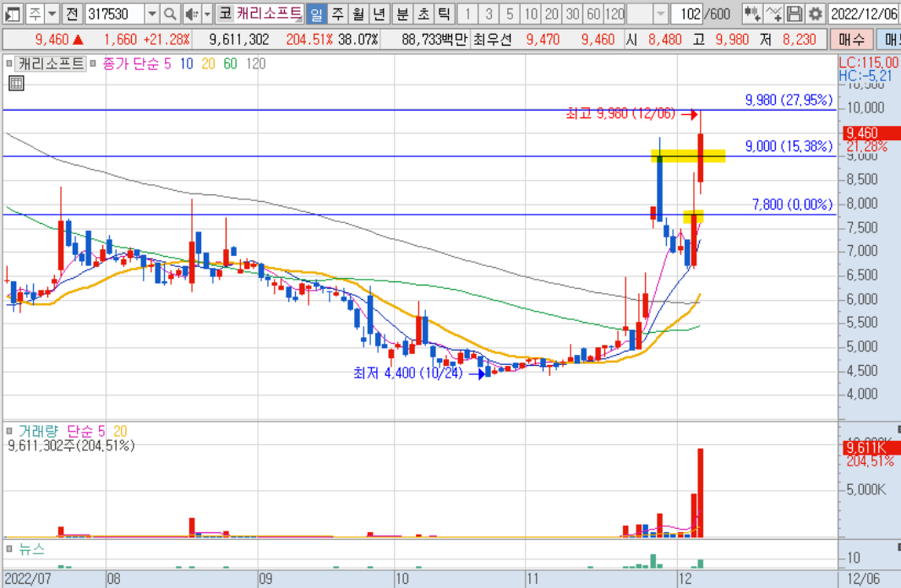Add a line overlay using the line-plus icon
The width and height of the screenshot is (901, 588).
coord(773,14)
